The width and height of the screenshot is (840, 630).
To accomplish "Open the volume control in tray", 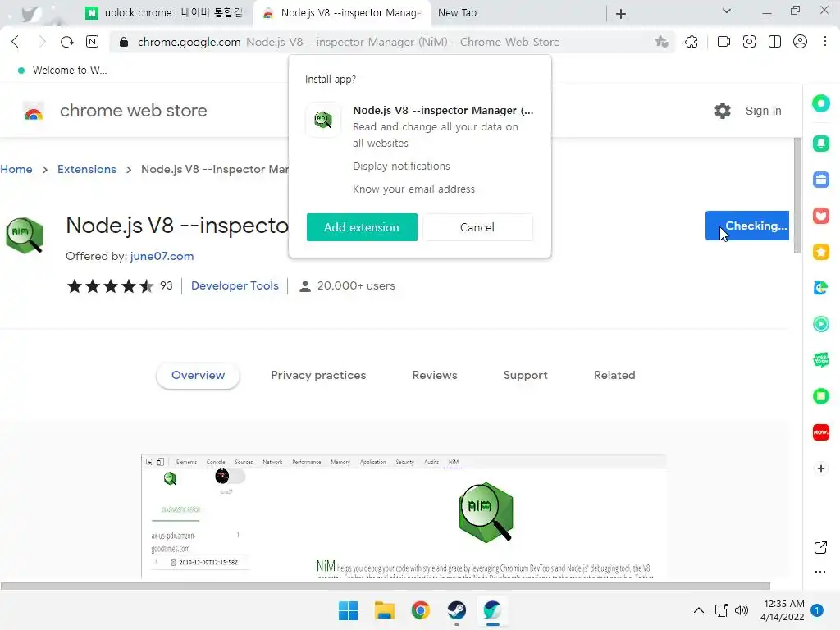I will tap(742, 610).
